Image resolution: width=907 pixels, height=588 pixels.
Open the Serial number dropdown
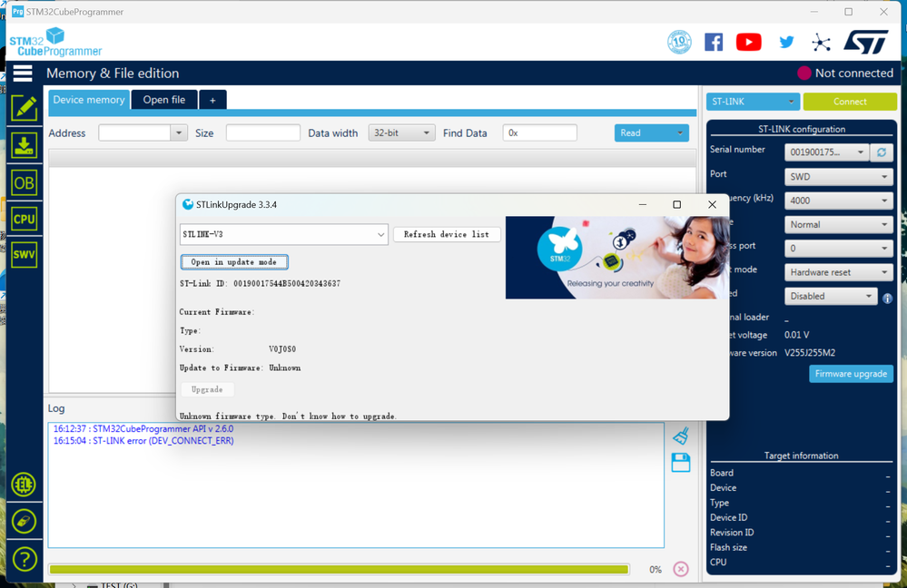click(826, 152)
